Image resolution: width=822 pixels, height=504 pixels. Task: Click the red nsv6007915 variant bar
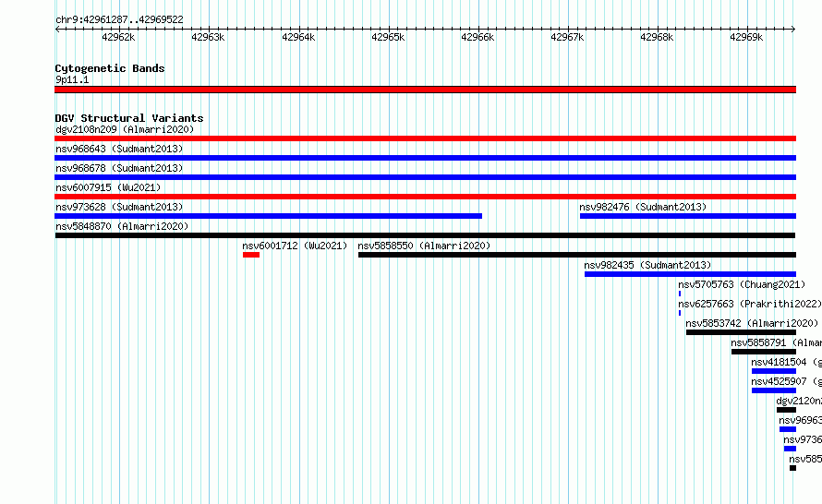click(x=425, y=197)
